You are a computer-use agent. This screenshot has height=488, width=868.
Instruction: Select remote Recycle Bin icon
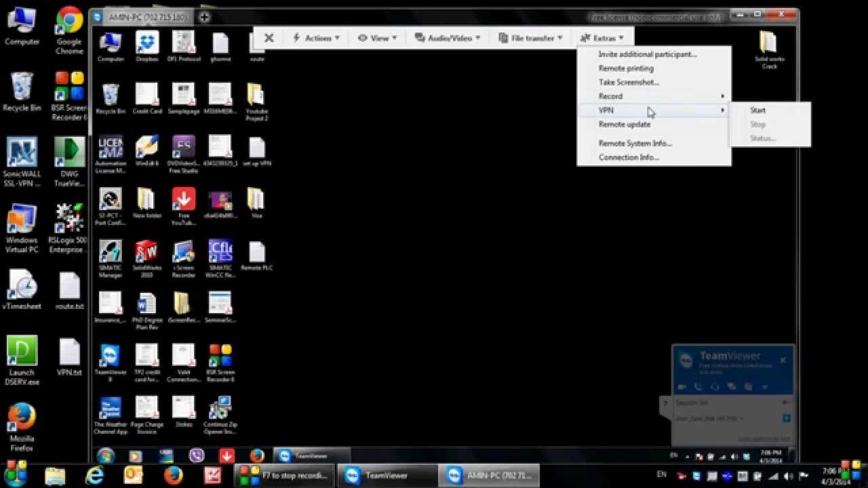click(x=111, y=99)
